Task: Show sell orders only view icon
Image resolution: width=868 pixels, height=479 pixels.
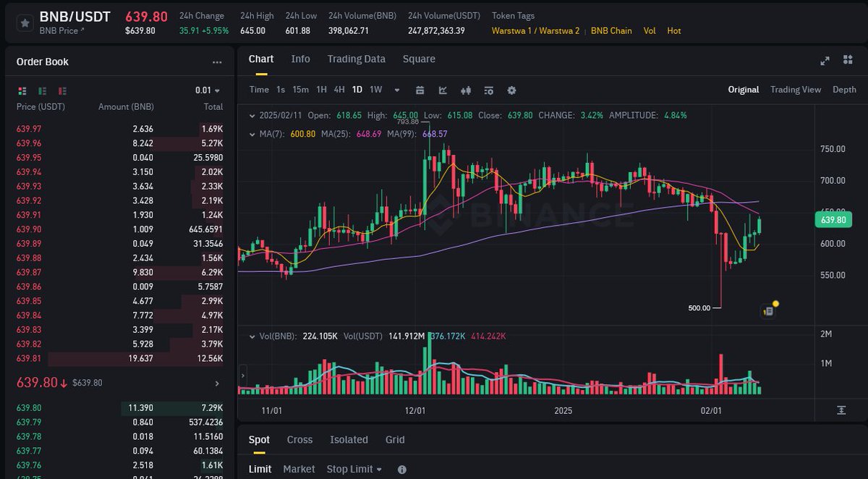Action: click(63, 90)
